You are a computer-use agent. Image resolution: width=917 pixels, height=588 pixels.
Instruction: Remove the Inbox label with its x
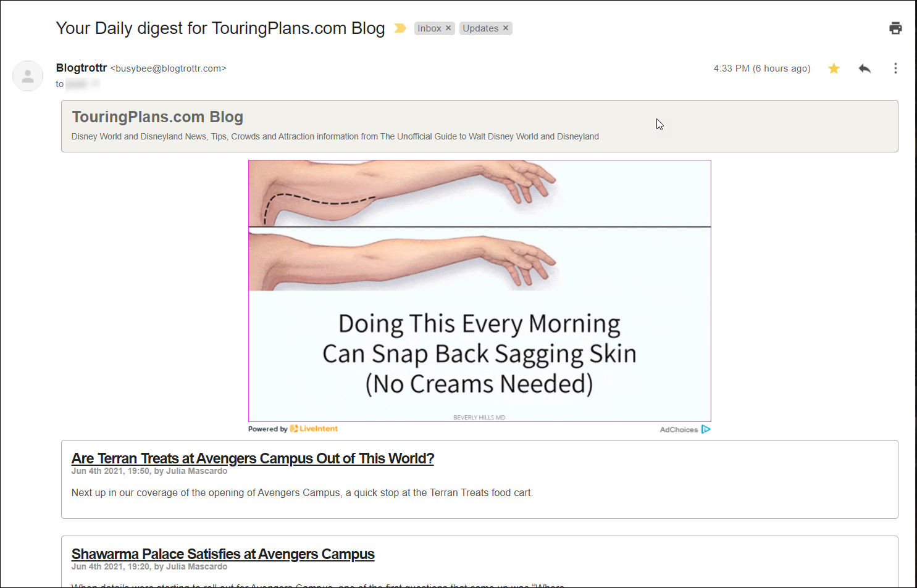pos(448,28)
